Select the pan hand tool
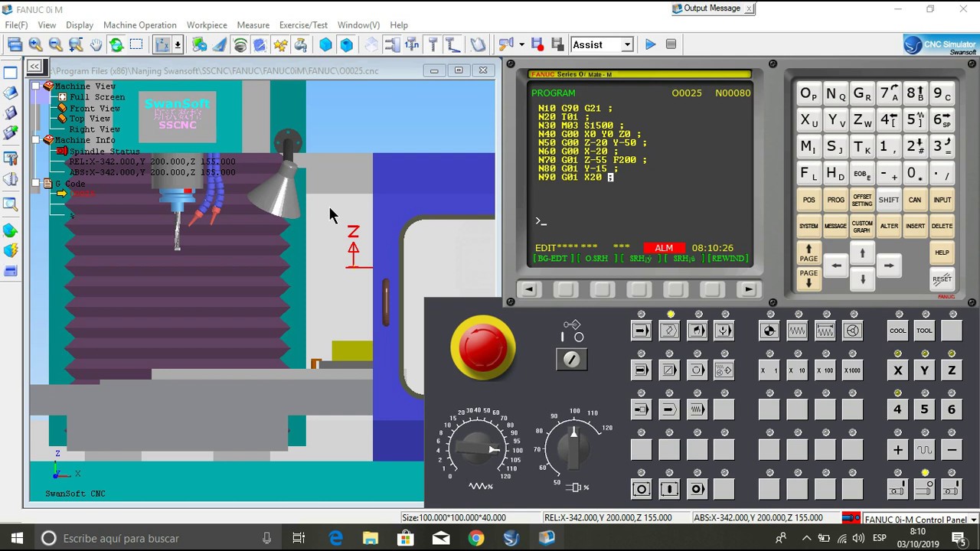This screenshot has width=980, height=551. (96, 44)
